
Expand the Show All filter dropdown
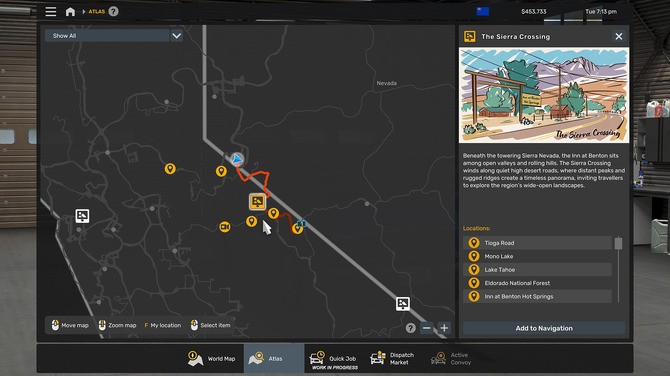114,36
